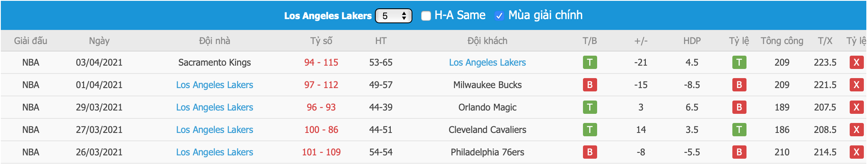Image resolution: width=868 pixels, height=167 pixels.
Task: Click green T handicap badge in Cleveland Cavaliers row
Action: [x=739, y=130]
